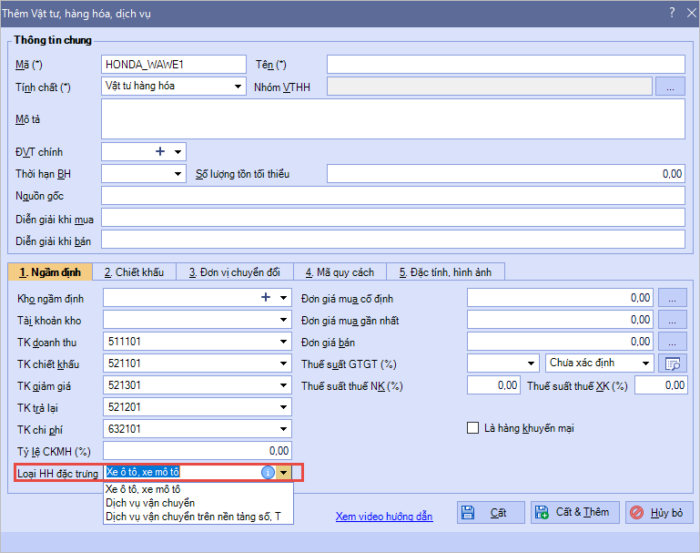This screenshot has width=700, height=553.
Task: Click the Tên input field
Action: coord(506,65)
